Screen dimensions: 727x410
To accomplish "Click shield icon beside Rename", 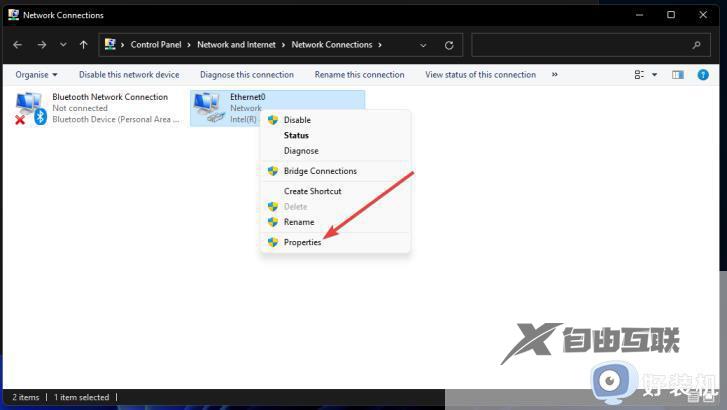I will point(273,222).
